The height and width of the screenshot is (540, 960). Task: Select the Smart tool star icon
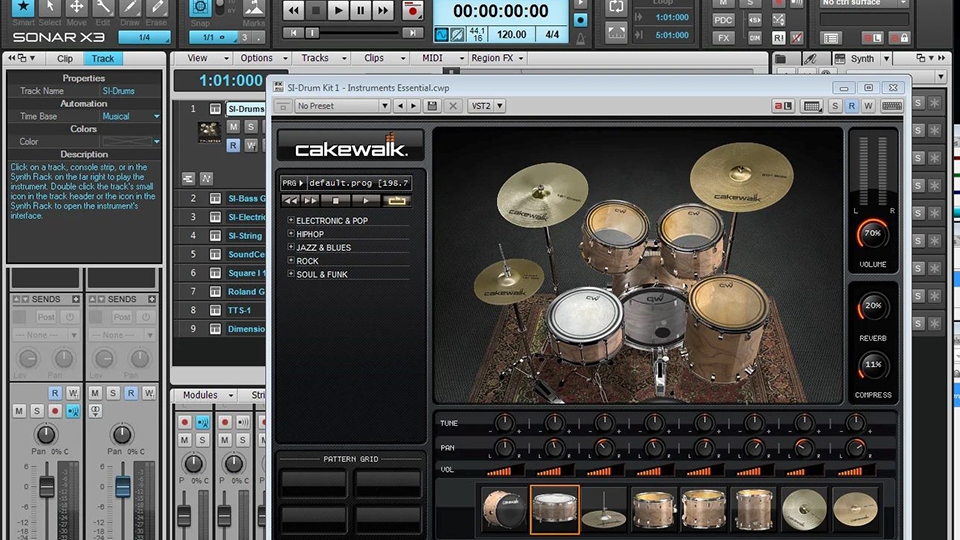coord(23,7)
